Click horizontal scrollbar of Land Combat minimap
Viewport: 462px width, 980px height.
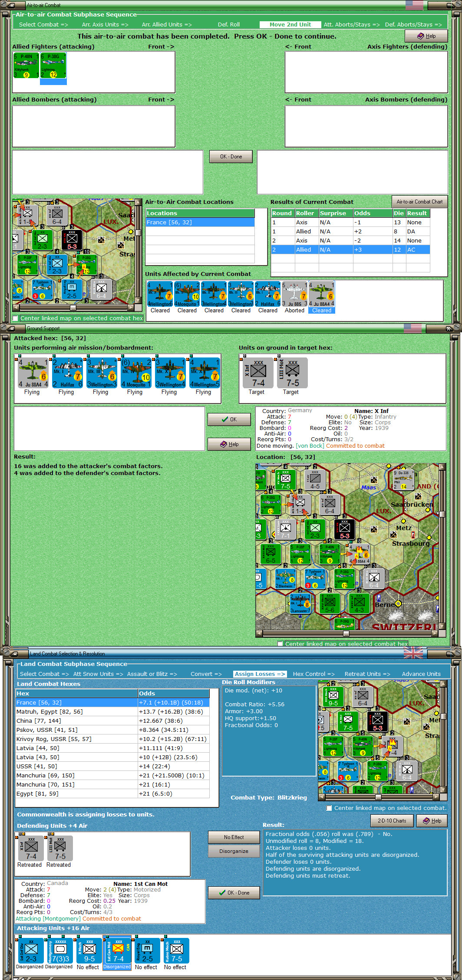[x=379, y=797]
